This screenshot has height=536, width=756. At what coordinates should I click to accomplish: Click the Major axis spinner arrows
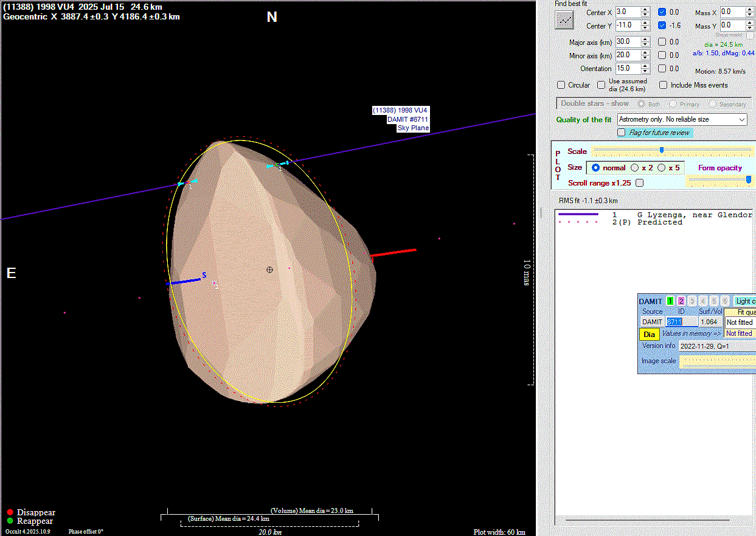click(x=645, y=42)
